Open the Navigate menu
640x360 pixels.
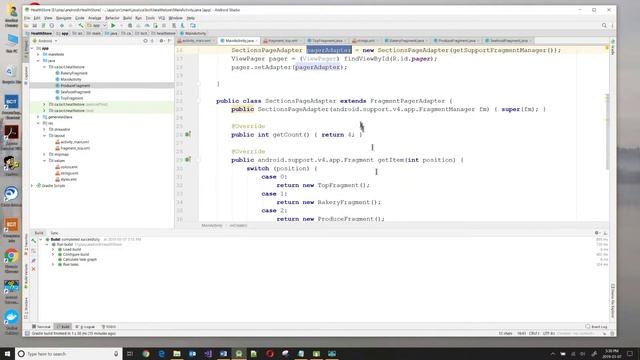(64, 18)
